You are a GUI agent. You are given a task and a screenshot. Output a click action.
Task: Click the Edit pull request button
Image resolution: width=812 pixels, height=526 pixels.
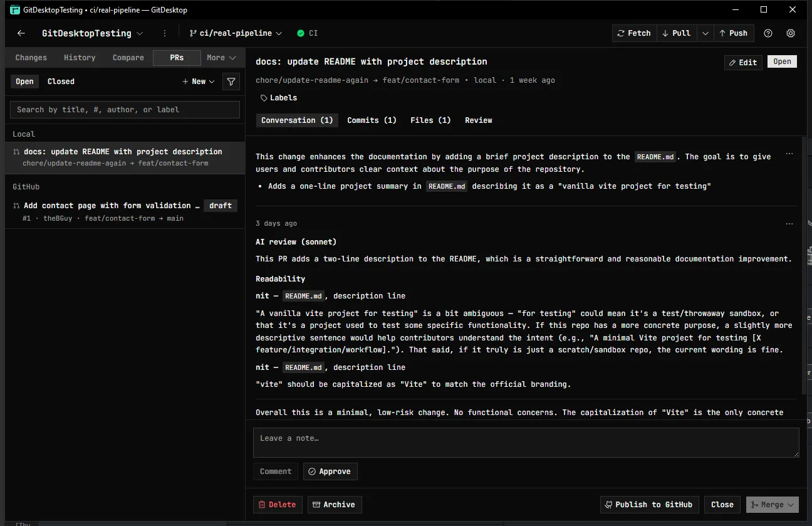(743, 62)
